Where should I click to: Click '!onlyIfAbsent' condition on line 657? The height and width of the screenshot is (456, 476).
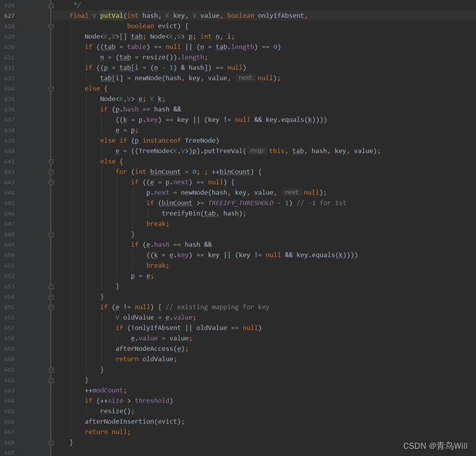(155, 328)
